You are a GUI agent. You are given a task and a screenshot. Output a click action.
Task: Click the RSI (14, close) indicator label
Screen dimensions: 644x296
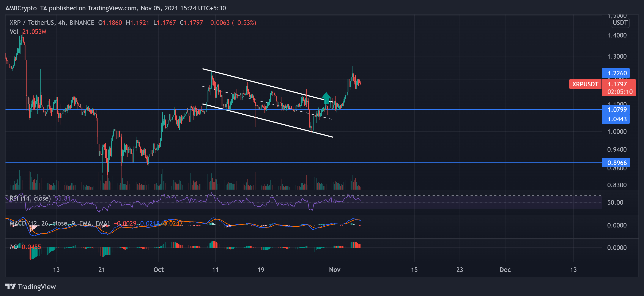[30, 198]
